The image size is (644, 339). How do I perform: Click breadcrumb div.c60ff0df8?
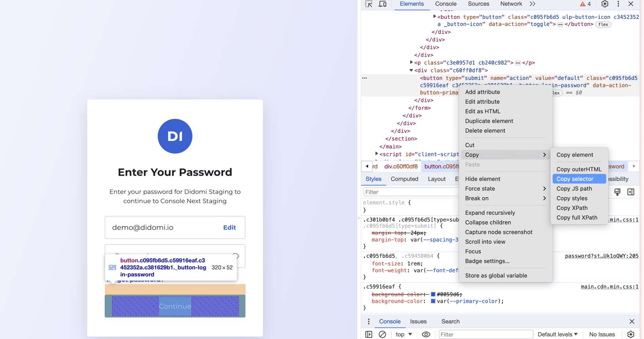coord(401,167)
